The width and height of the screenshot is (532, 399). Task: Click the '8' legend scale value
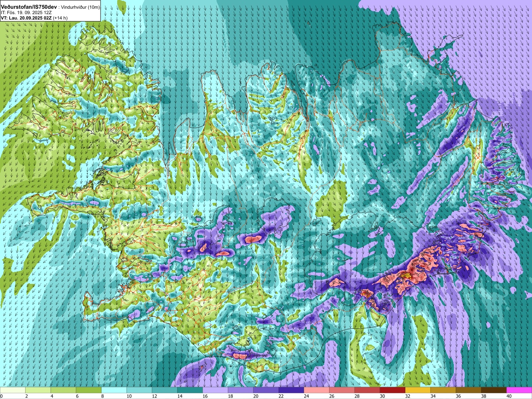(103, 396)
